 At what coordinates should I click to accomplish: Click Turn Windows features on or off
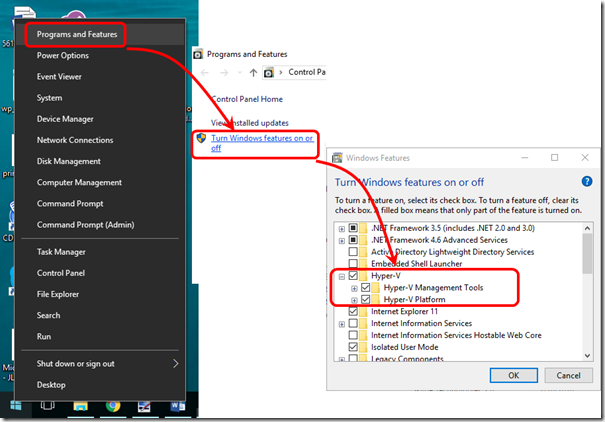262,143
